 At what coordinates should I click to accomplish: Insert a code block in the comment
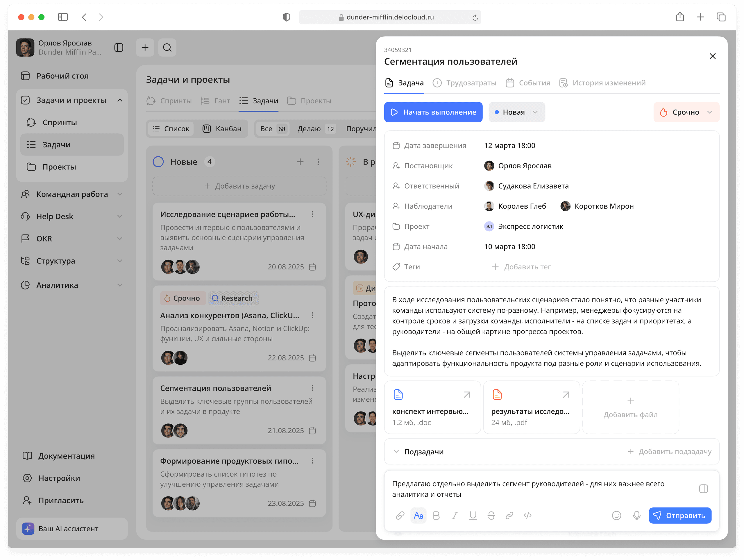coord(527,515)
